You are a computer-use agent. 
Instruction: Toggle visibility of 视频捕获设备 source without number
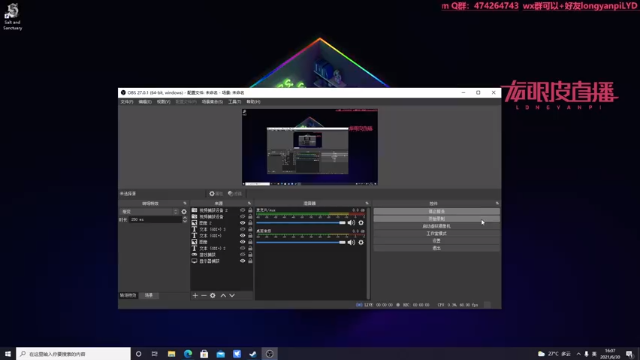[x=242, y=217]
